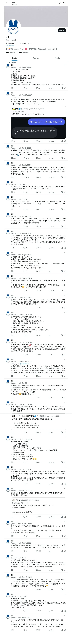This screenshot has height=644, width=72.
Task: Open profile search magnifier icon
Action: (x=64, y=3)
